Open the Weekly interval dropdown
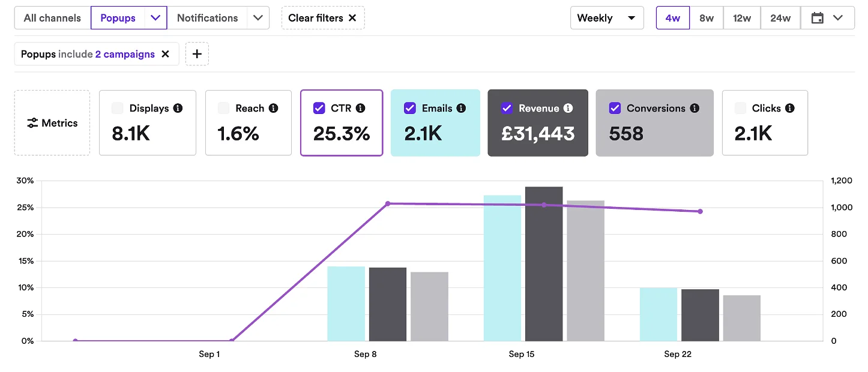868x372 pixels. (606, 18)
